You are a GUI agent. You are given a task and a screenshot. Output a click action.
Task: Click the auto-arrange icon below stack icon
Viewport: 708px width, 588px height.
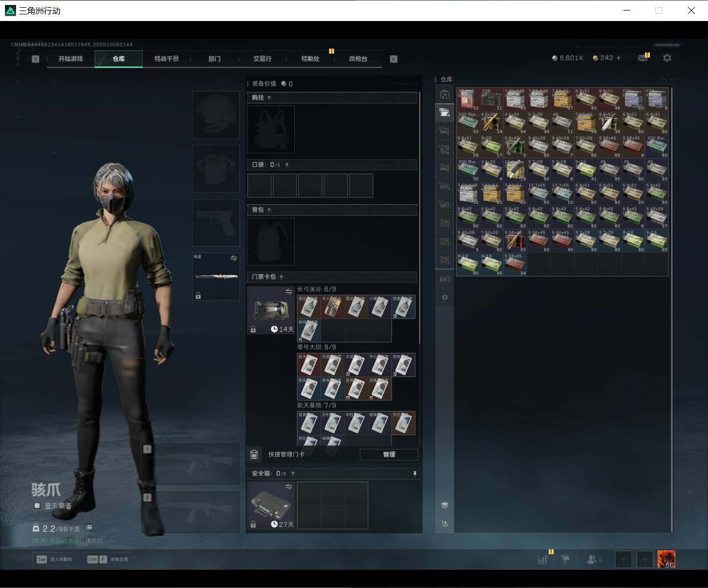point(445,523)
